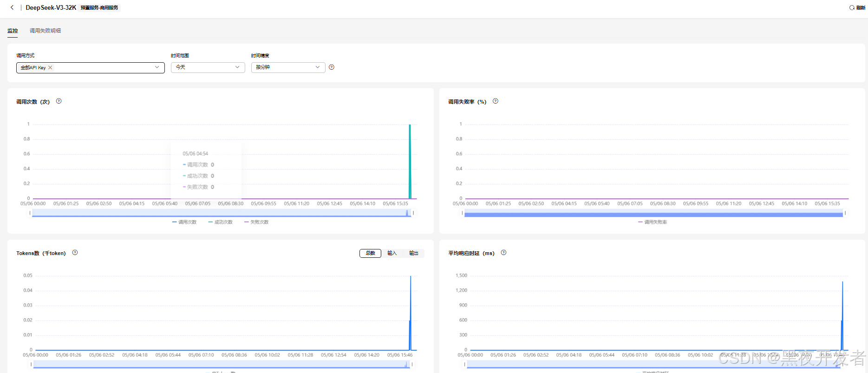
Task: Click the spike in the 调用次数 chart
Action: pos(410,162)
